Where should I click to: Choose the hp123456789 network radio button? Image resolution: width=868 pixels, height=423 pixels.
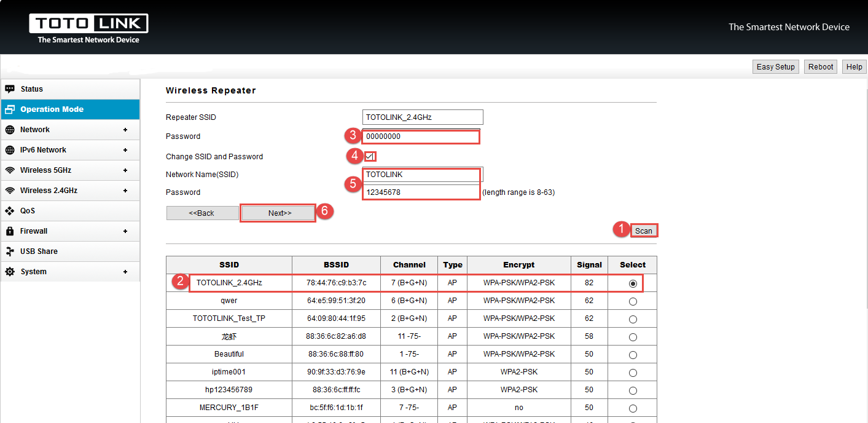(x=633, y=390)
